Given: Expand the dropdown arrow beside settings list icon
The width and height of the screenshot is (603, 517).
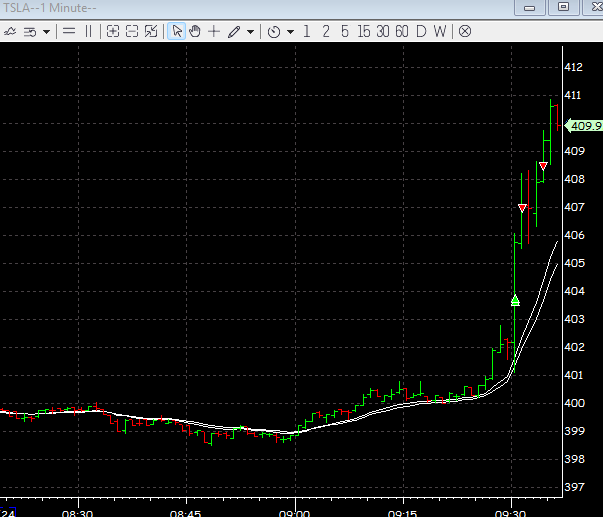Looking at the screenshot, I should (47, 32).
